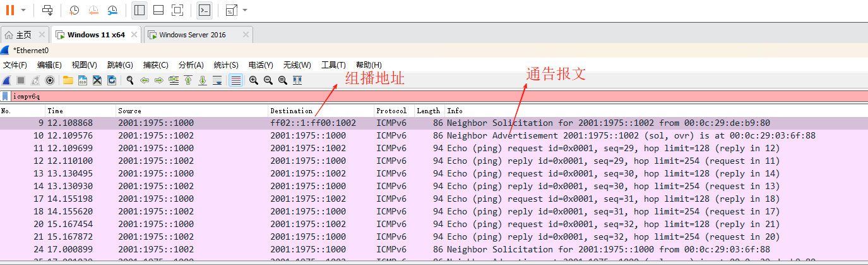The height and width of the screenshot is (265, 868).
Task: Reset the text to normal size
Action: (x=283, y=80)
